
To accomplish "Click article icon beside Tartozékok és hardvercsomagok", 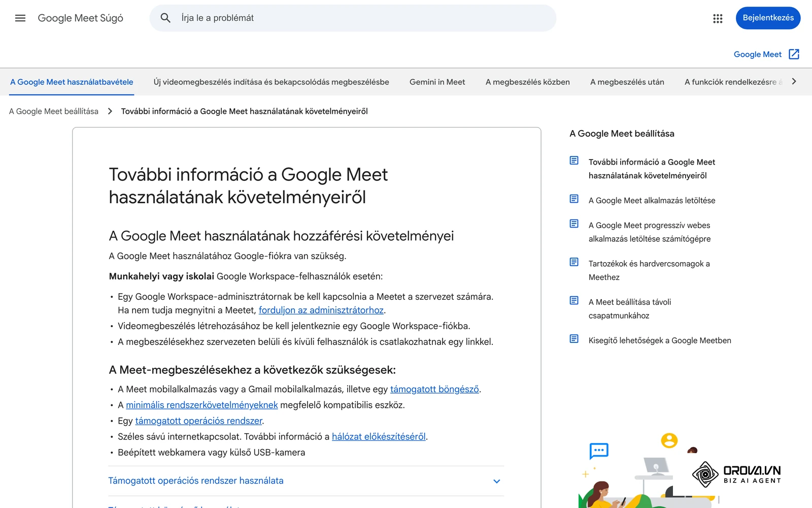I will click(x=574, y=262).
